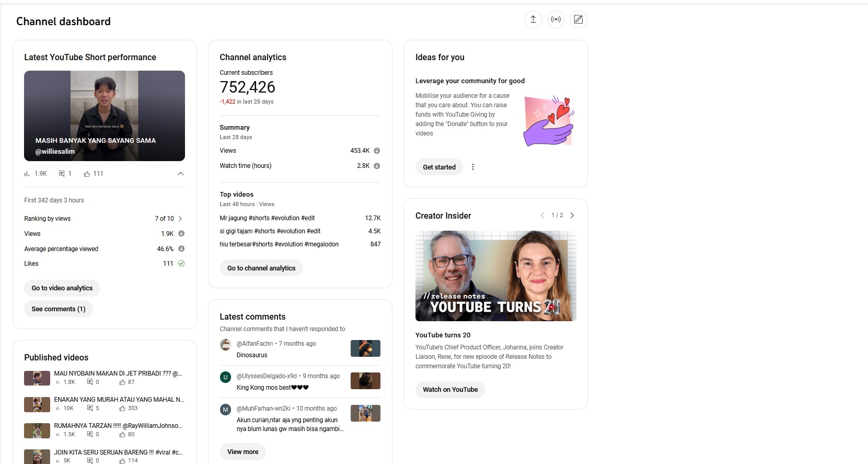Click likes icon on ENAKAN YANG MURAH video
868x464 pixels.
pyautogui.click(x=122, y=408)
